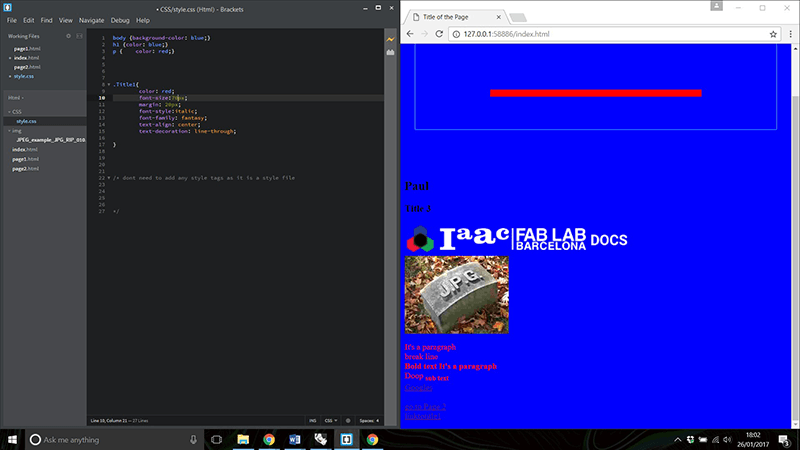Image resolution: width=800 pixels, height=450 pixels.
Task: Open the Edit menu in Brackets
Action: click(29, 20)
